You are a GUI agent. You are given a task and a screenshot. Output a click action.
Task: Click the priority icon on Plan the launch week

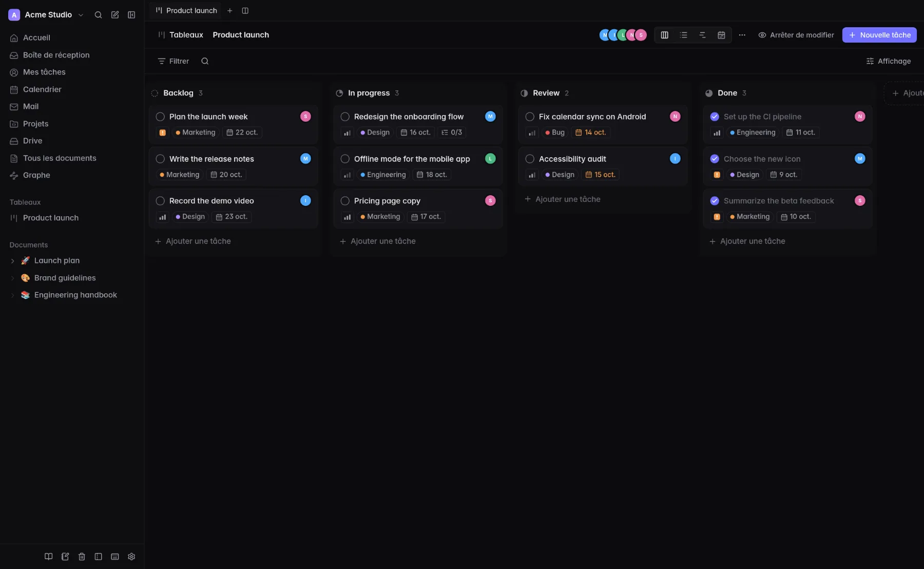coord(162,132)
